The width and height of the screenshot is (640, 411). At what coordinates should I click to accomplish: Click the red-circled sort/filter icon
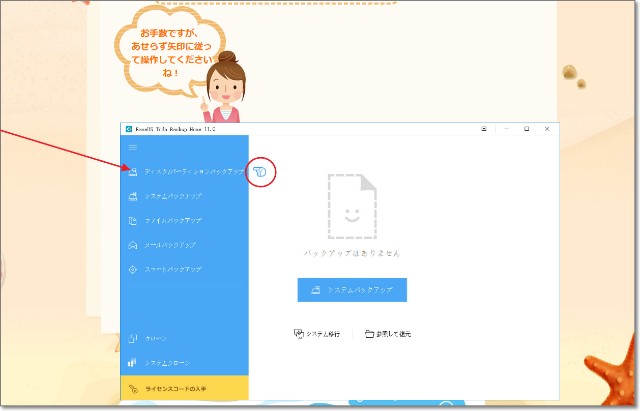[x=260, y=172]
